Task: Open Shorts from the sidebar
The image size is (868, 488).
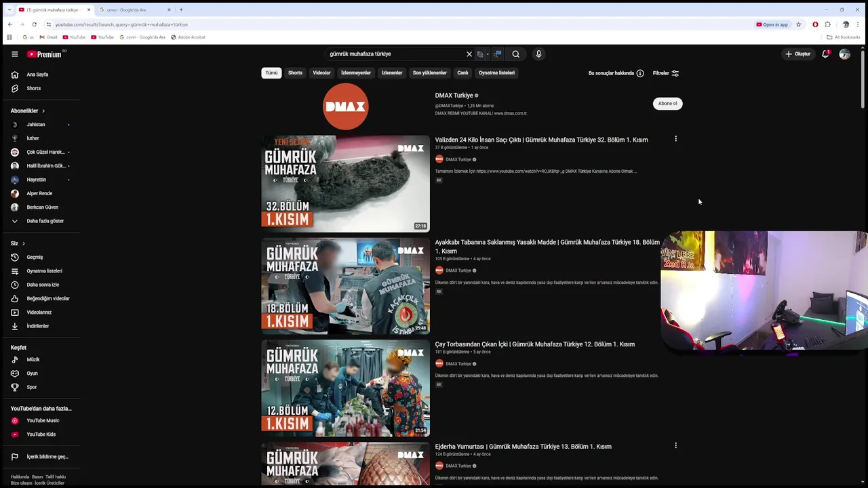Action: (34, 88)
